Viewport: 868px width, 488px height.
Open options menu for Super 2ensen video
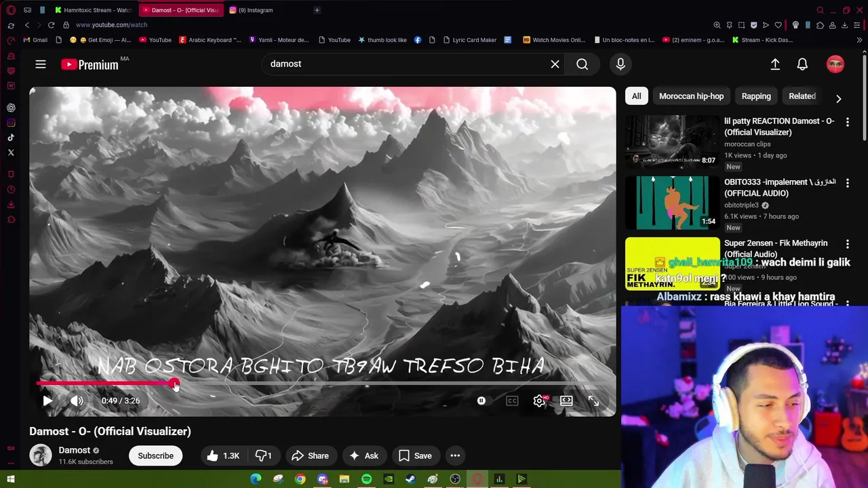click(x=847, y=244)
